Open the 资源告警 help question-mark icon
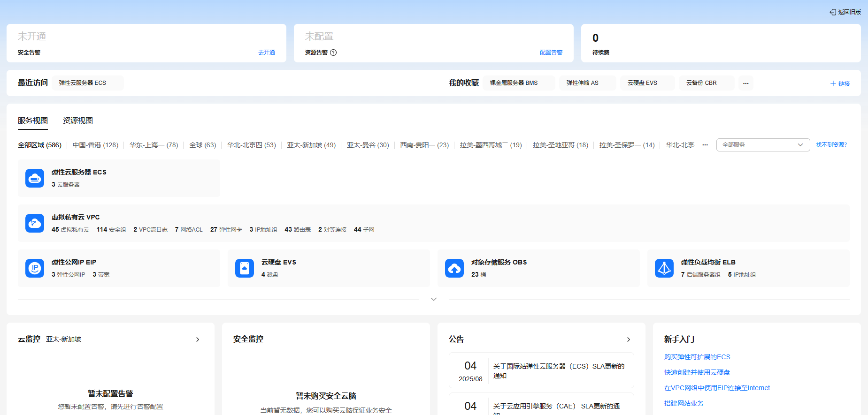Image resolution: width=868 pixels, height=415 pixels. click(333, 53)
